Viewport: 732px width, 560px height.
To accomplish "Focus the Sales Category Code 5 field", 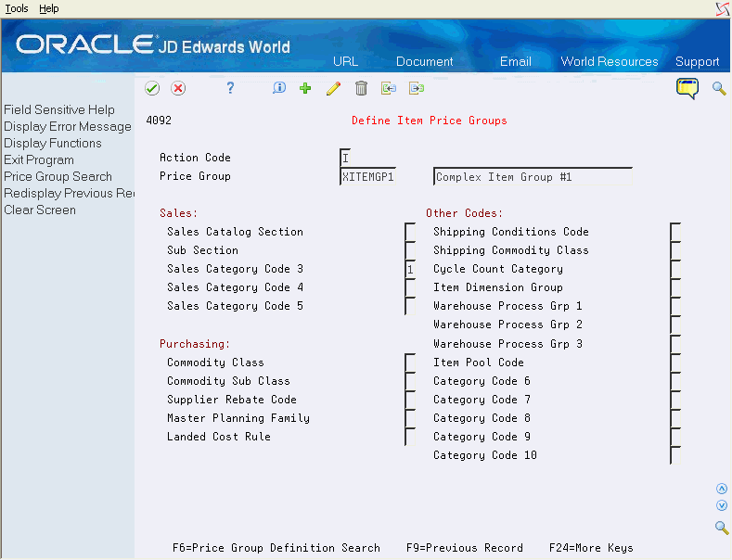I will 410,306.
